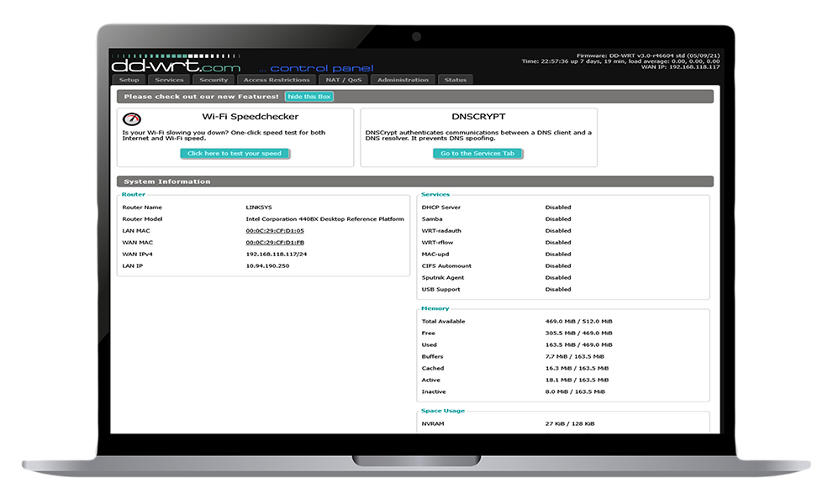The width and height of the screenshot is (833, 504).
Task: Click the DNSCRYPT heading
Action: pos(478,118)
